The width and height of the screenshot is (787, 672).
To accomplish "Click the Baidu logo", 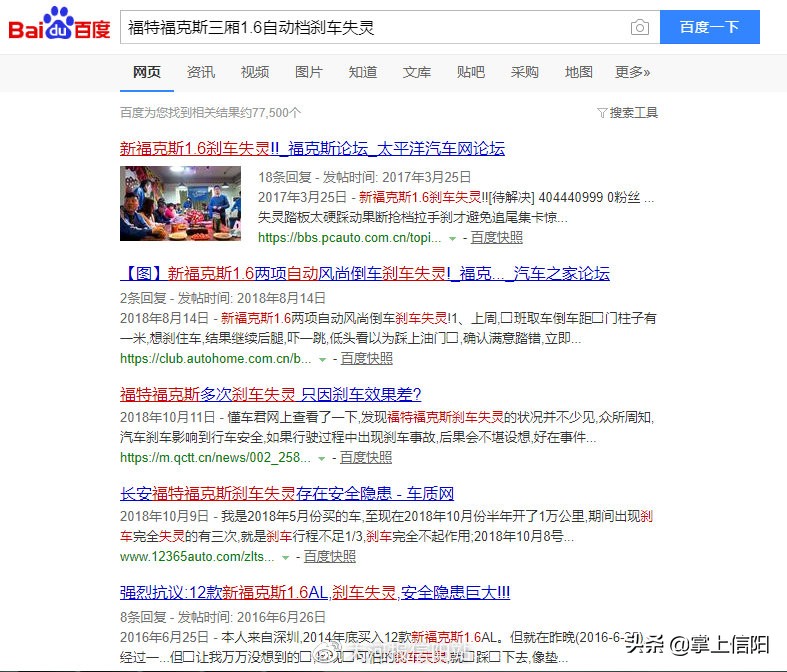I will pos(59,24).
